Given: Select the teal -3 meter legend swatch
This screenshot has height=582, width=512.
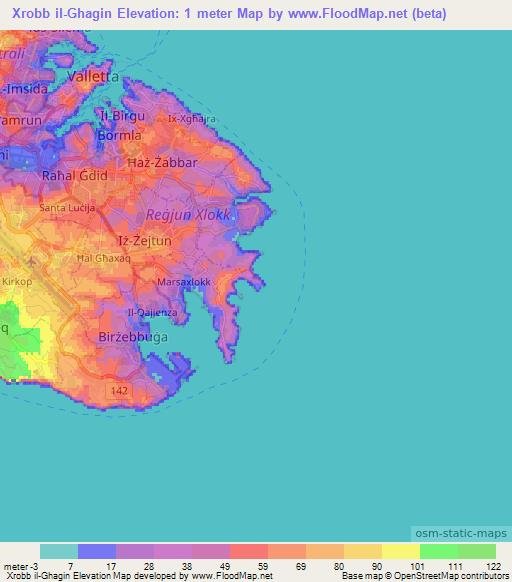Looking at the screenshot, I should click(59, 551).
